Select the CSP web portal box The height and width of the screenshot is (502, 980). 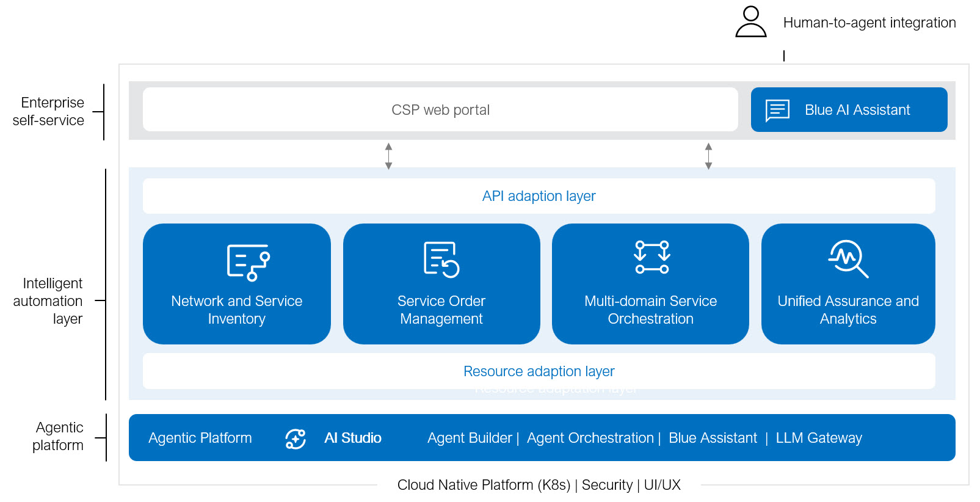tap(440, 109)
